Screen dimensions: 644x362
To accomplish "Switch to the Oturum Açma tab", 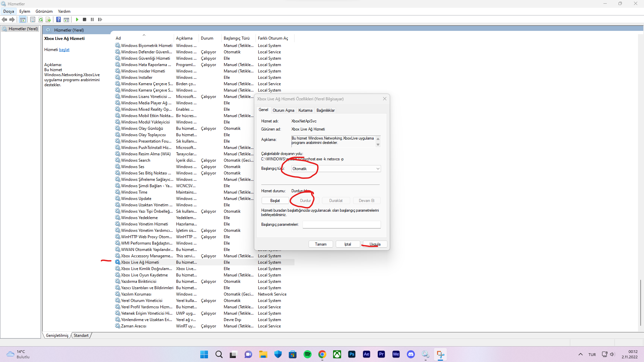I will [283, 110].
